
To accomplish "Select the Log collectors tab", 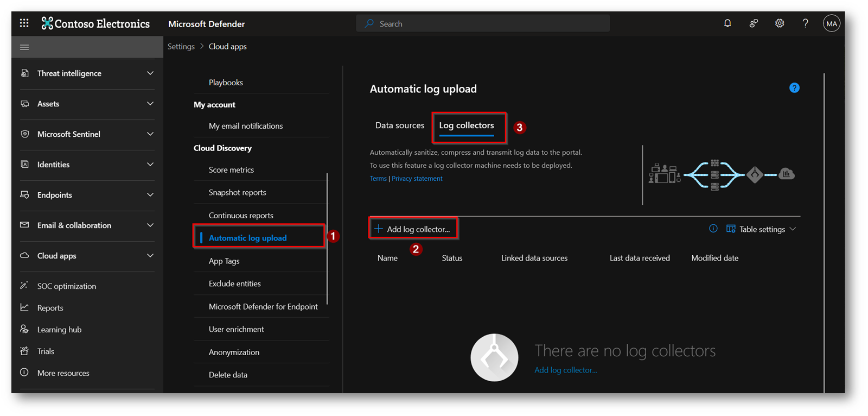I will pyautogui.click(x=466, y=125).
